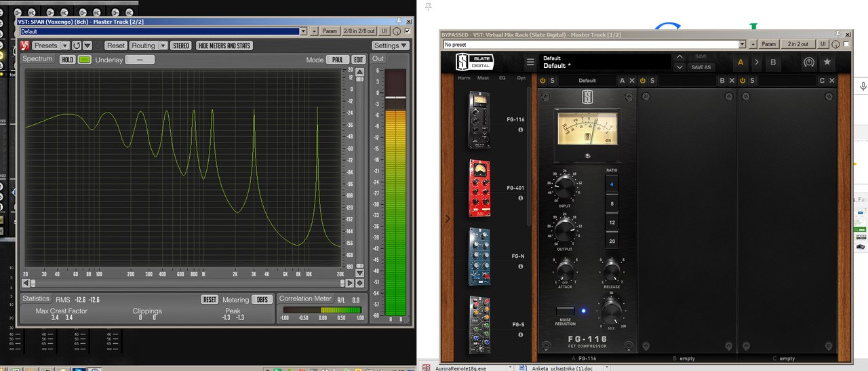Viewport: 868px width, 371px height.
Task: Open the PAUL spectrum mode selector
Action: [x=337, y=60]
